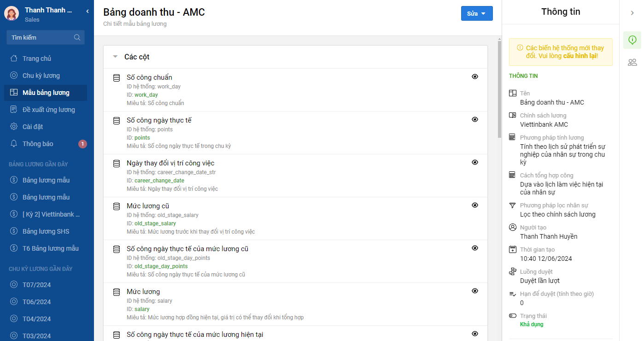This screenshot has width=644, height=341.
Task: Click the user avatar picture
Action: coord(12,14)
